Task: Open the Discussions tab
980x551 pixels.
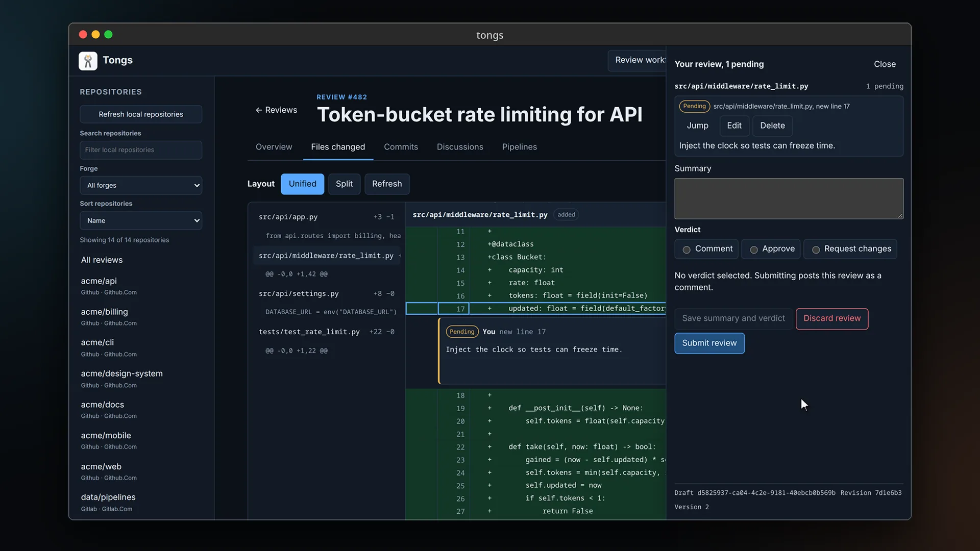Action: pyautogui.click(x=460, y=147)
